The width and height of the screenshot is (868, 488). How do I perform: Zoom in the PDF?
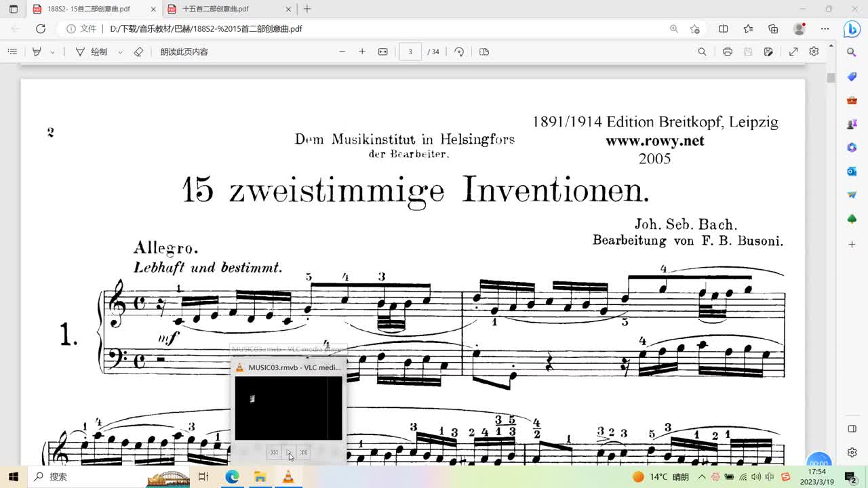pyautogui.click(x=362, y=52)
